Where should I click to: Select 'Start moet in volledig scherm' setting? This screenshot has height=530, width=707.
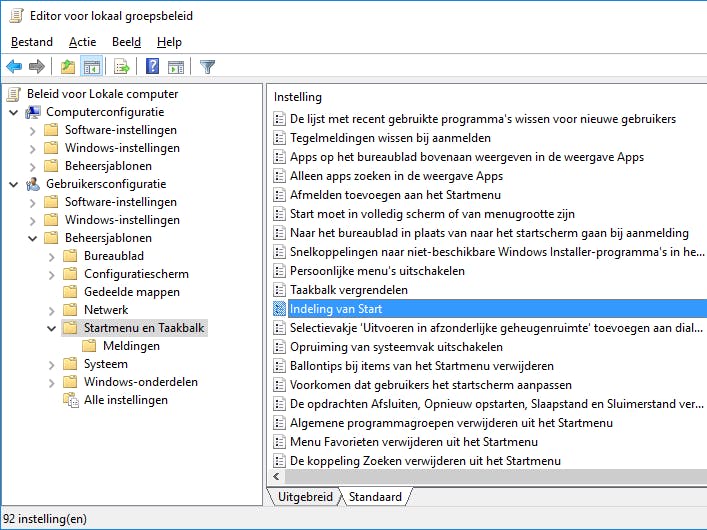tap(432, 214)
